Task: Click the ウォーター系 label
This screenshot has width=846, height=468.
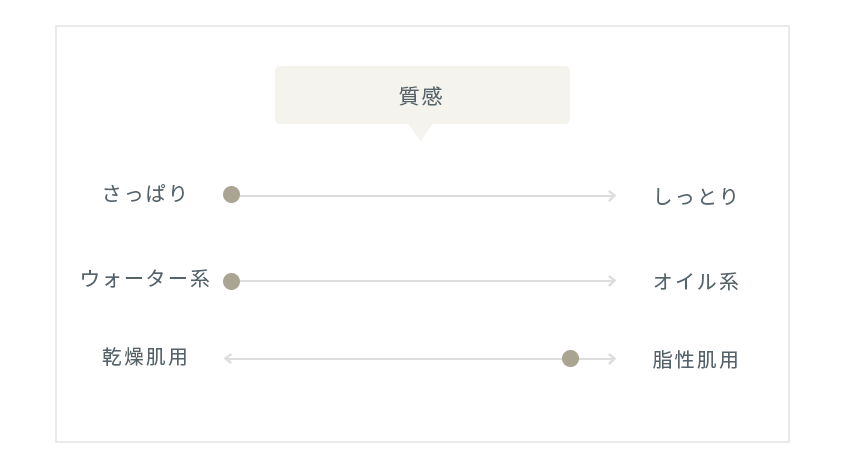Action: coord(145,279)
